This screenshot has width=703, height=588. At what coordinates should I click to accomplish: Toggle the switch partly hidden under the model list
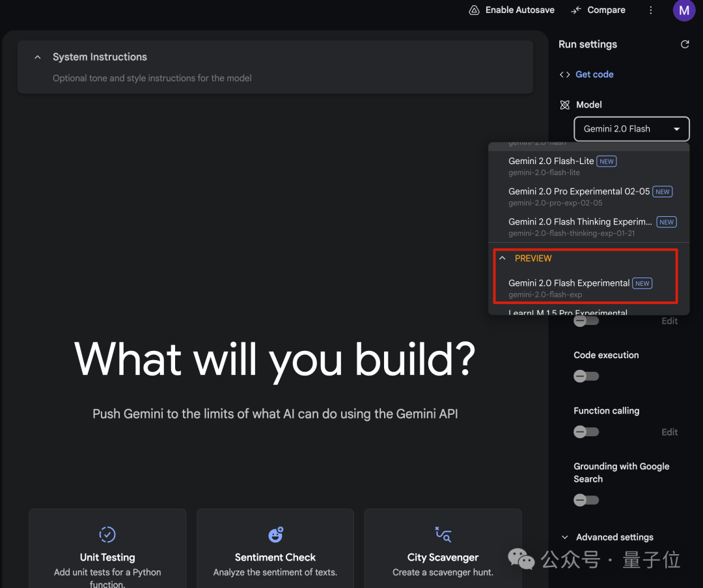click(586, 321)
